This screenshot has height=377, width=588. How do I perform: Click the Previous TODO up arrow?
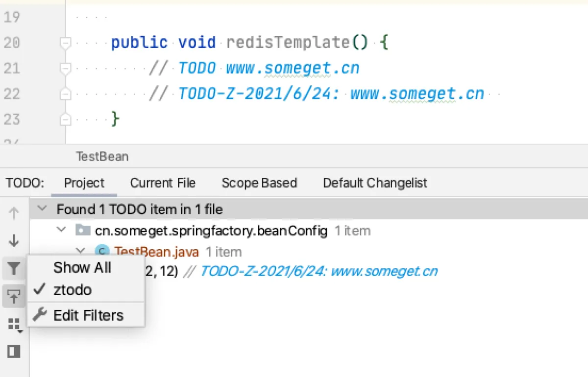[x=14, y=213]
